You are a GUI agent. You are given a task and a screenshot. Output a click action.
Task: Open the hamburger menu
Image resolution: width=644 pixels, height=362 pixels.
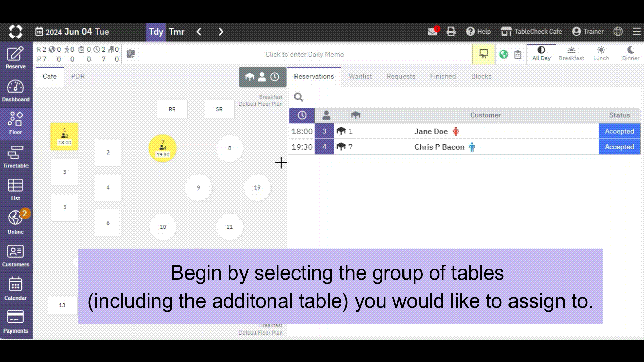pos(636,32)
